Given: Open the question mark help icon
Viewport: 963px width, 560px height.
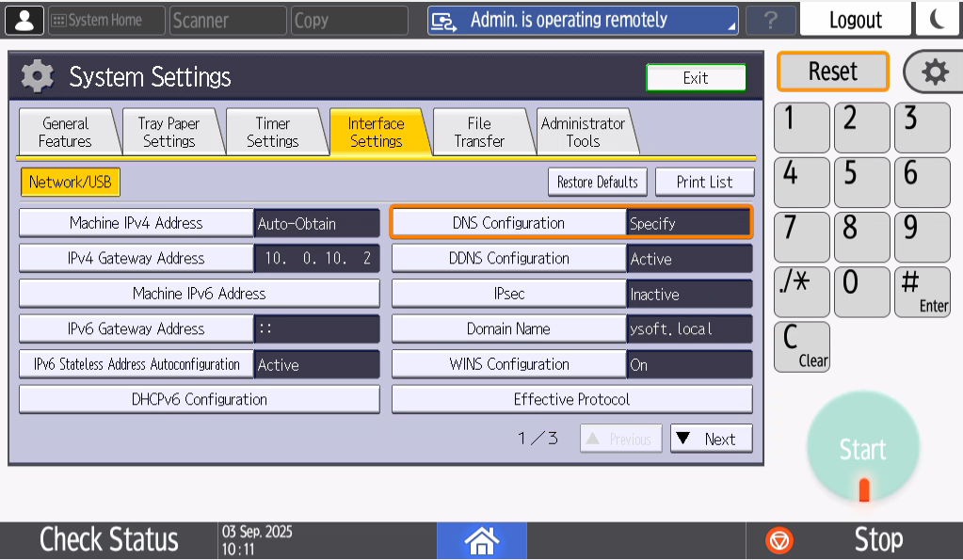Looking at the screenshot, I should pos(769,20).
